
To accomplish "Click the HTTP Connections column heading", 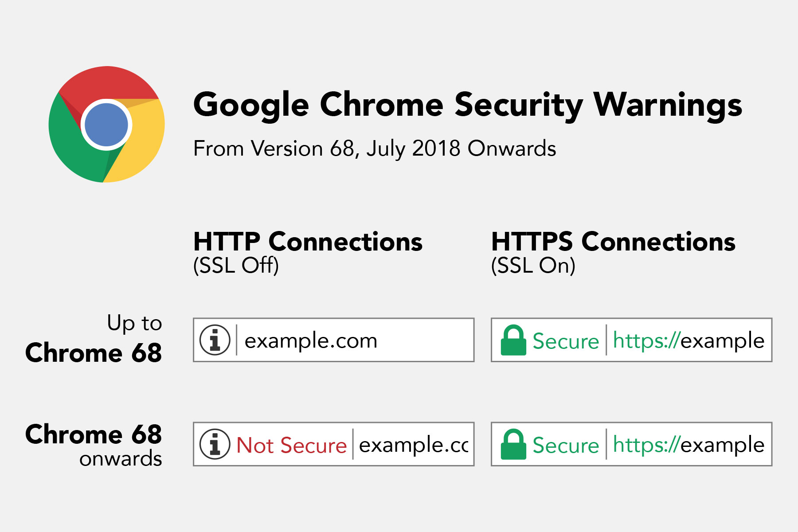I will [308, 242].
